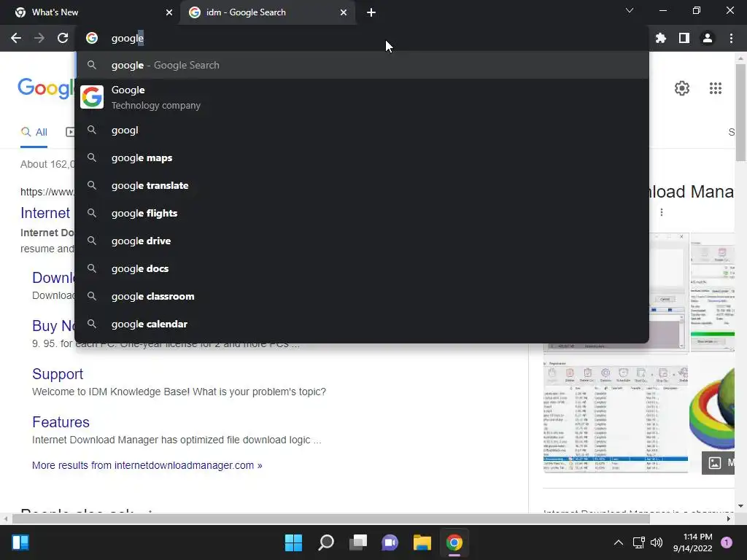
Task: Select the All search results tab
Action: pyautogui.click(x=34, y=133)
